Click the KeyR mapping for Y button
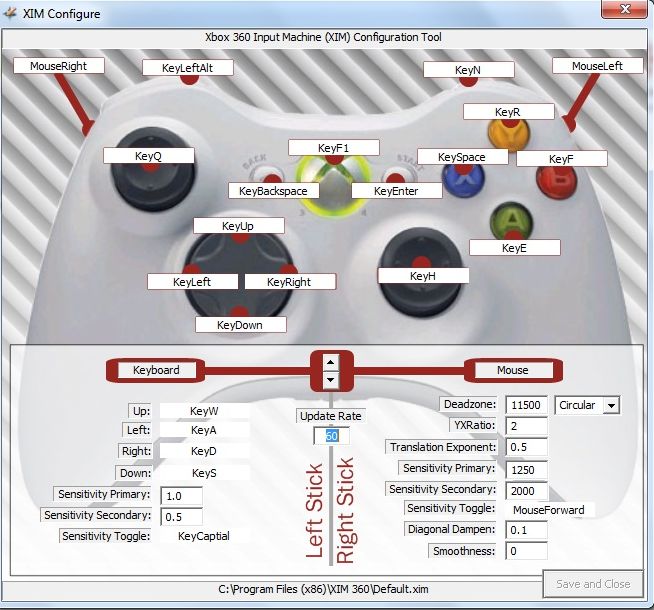This screenshot has height=610, width=654. [508, 112]
